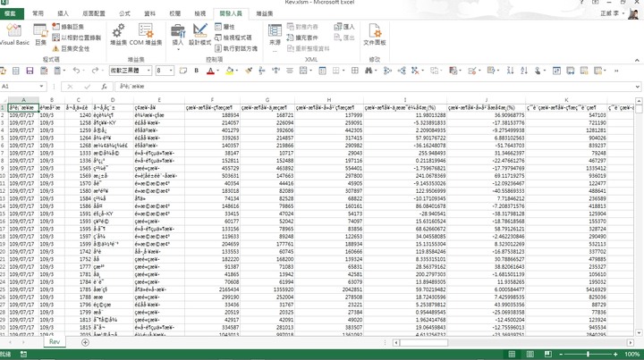The width and height of the screenshot is (644, 360).
Task: Click 屬性 properties button
Action: (x=229, y=28)
